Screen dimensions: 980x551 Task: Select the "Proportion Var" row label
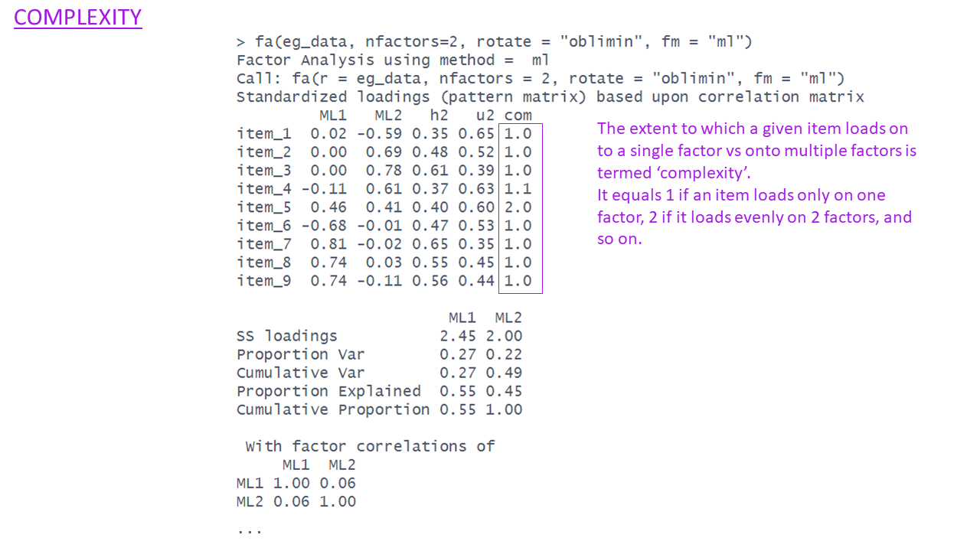(x=301, y=354)
